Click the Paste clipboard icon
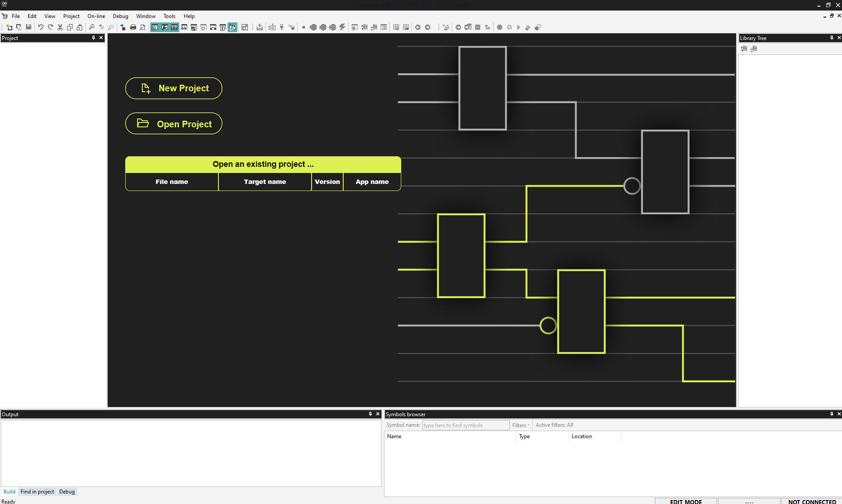The width and height of the screenshot is (842, 504). coord(80,27)
